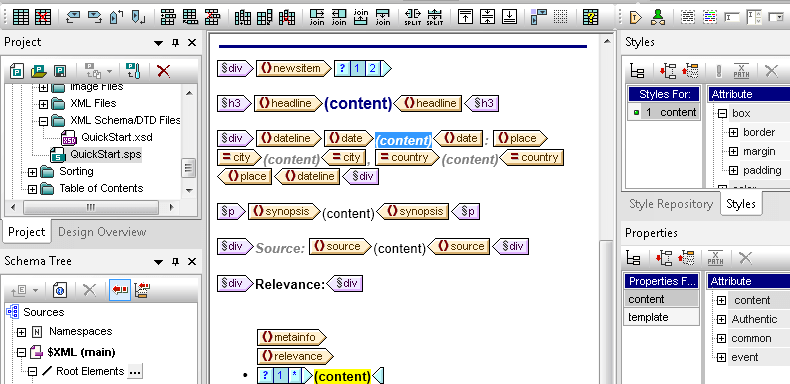Click the Align cell content bottom icon

[509, 17]
